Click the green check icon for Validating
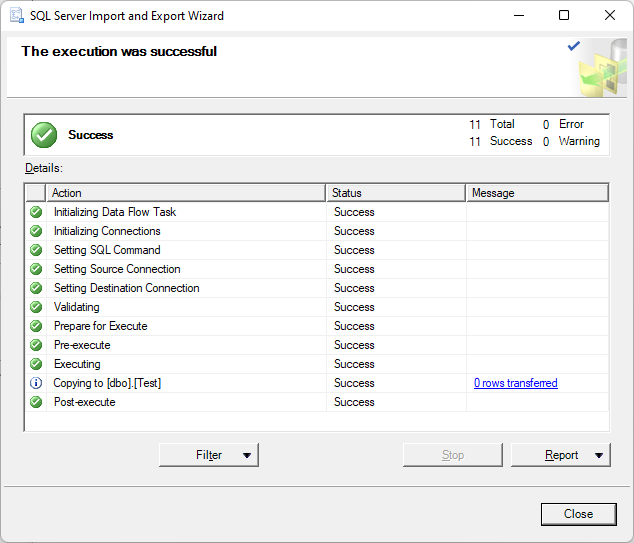Image resolution: width=634 pixels, height=543 pixels. pos(36,307)
